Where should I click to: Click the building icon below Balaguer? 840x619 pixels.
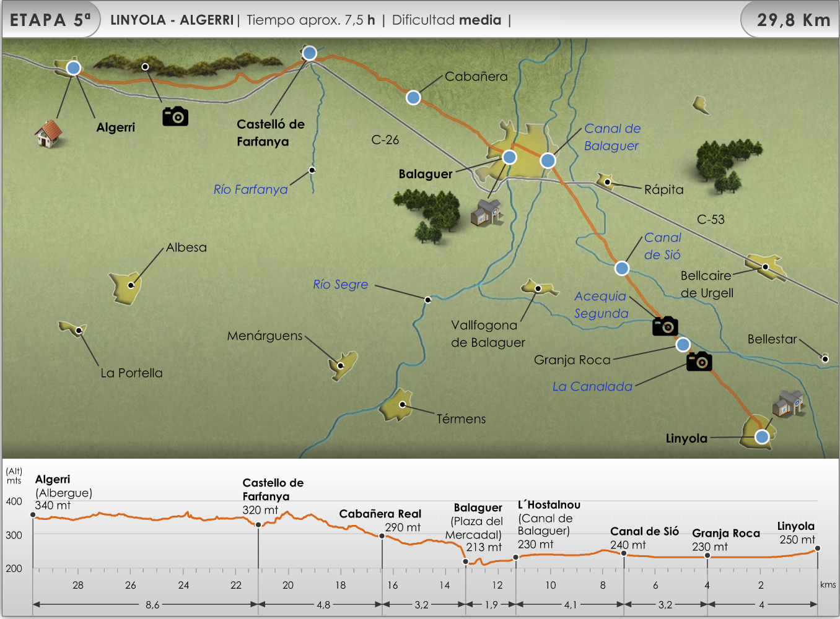[486, 212]
